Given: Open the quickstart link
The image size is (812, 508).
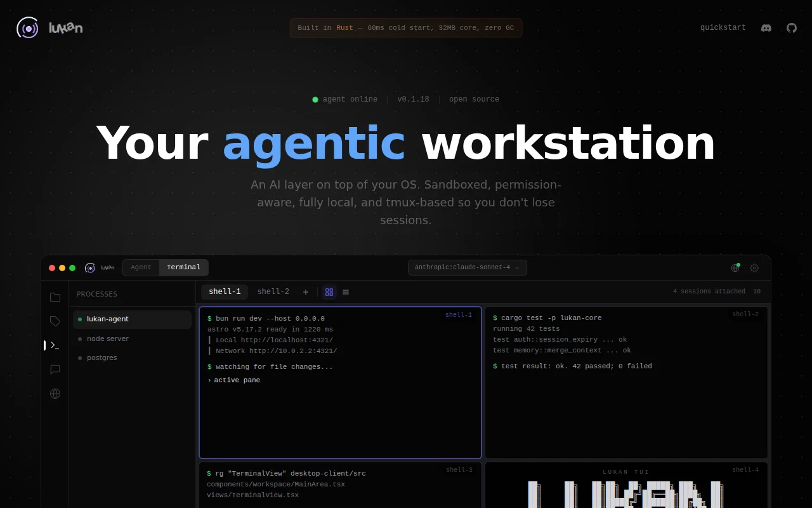Looking at the screenshot, I should [x=723, y=28].
